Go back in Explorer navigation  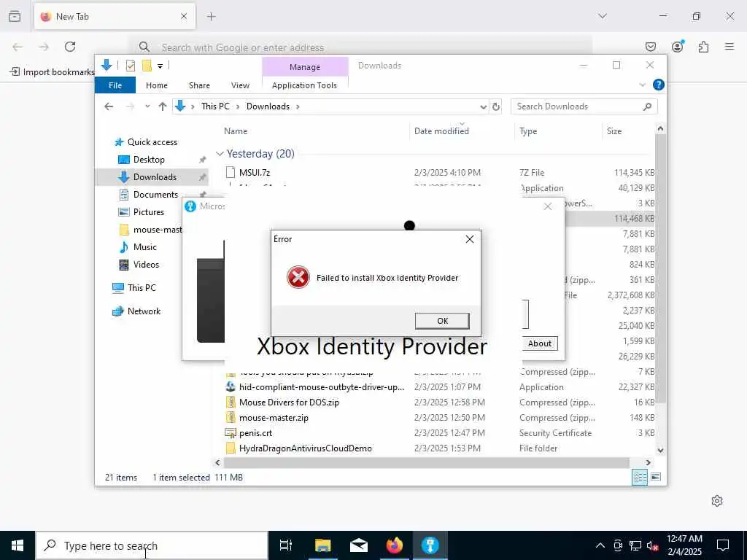[x=109, y=106]
